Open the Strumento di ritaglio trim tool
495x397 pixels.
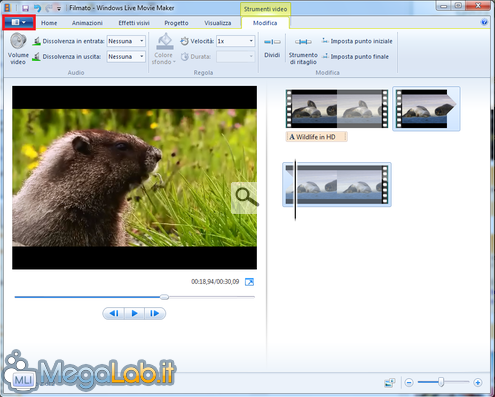pyautogui.click(x=303, y=51)
